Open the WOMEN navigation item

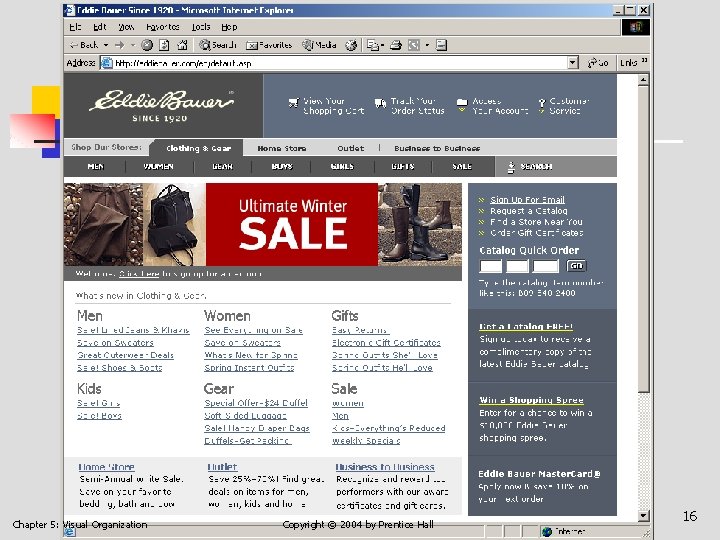click(x=158, y=167)
